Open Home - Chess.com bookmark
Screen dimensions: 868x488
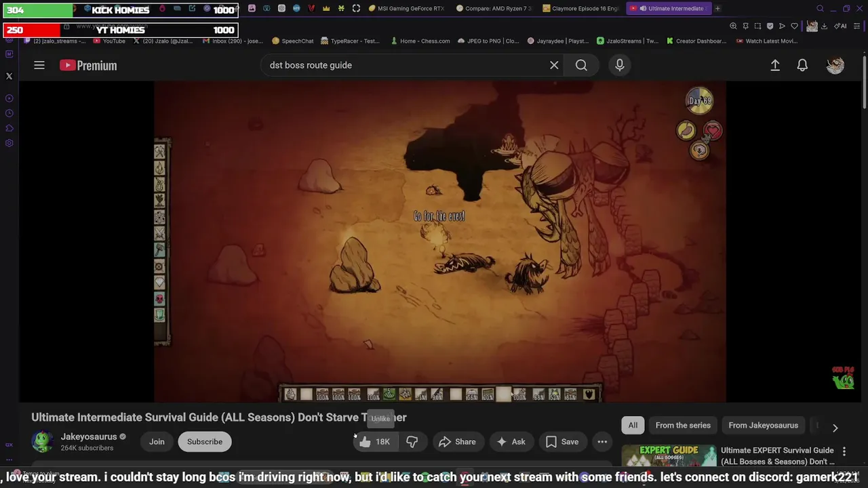(420, 41)
